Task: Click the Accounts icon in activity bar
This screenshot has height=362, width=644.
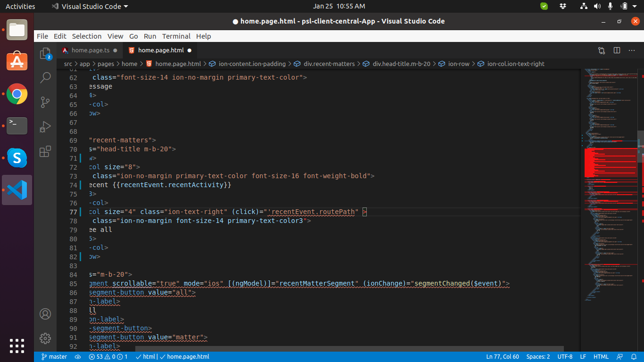Action: tap(45, 314)
